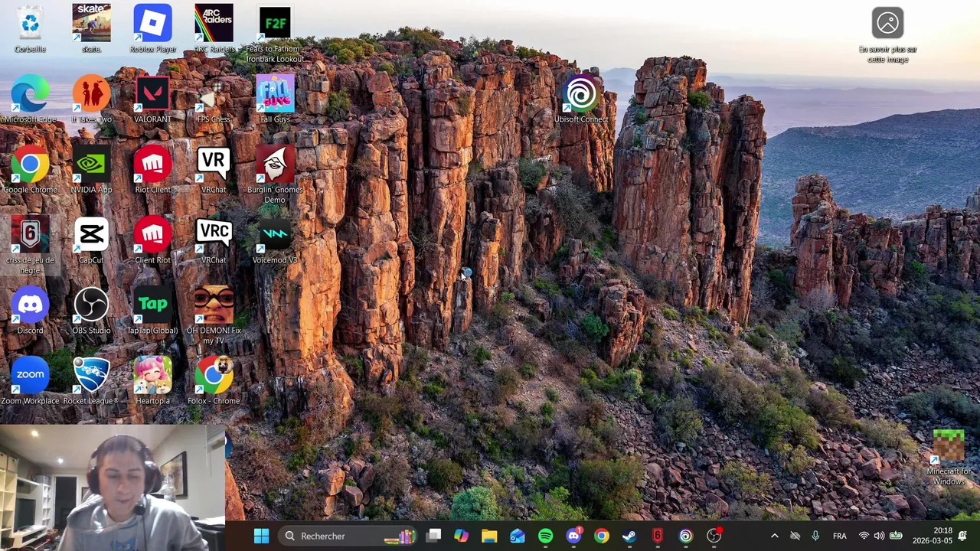This screenshot has width=980, height=551.
Task: Start VALORANT from the desktop
Action: point(152,99)
